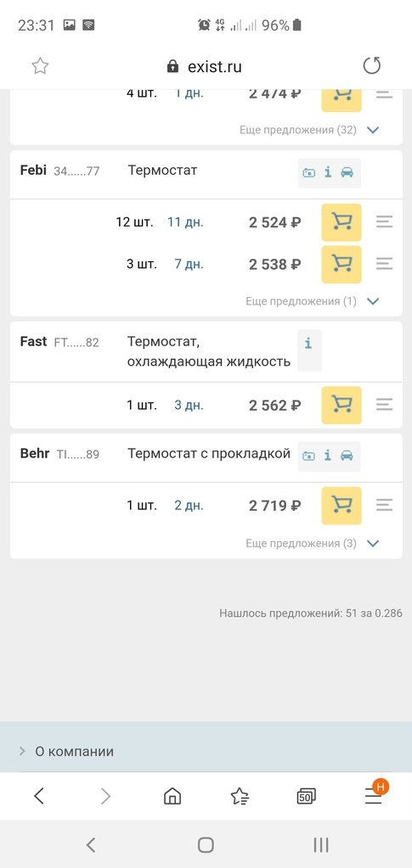Add Behr 2 719 ₽ thermostat to cart
This screenshot has height=868, width=412.
tap(341, 506)
